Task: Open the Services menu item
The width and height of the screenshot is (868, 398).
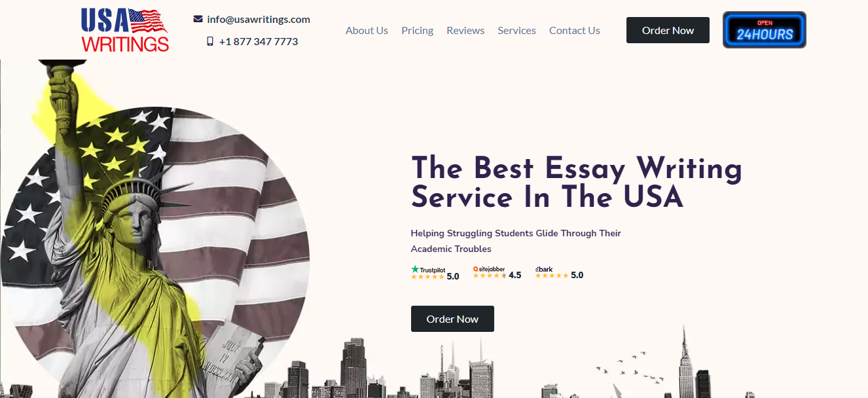Action: 516,30
